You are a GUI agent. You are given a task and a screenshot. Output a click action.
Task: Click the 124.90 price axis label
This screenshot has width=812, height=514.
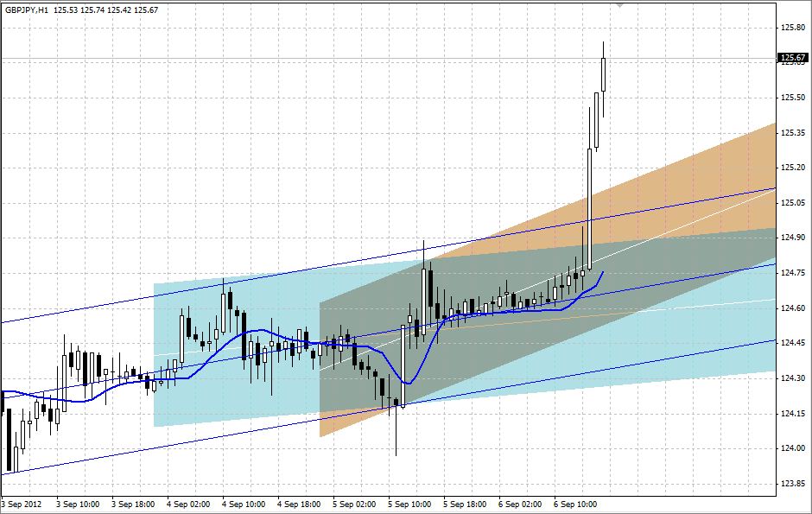point(792,238)
